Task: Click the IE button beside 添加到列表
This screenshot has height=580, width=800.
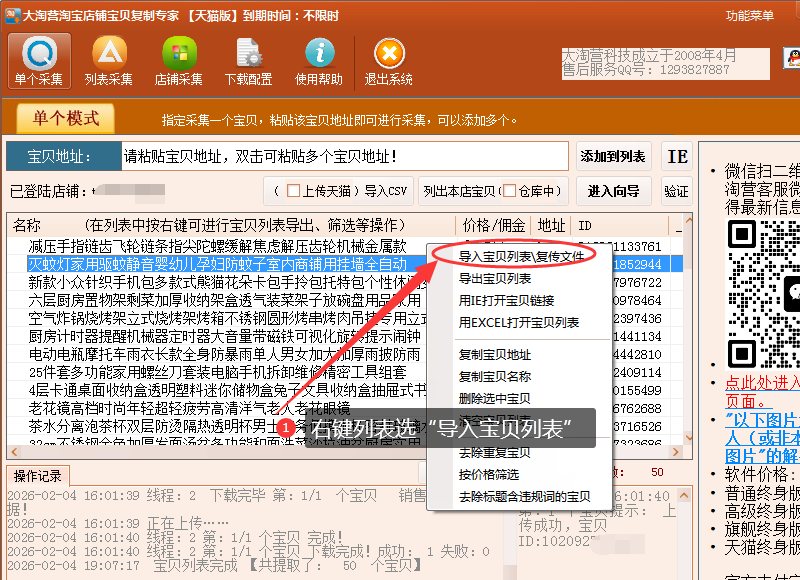Action: (677, 157)
